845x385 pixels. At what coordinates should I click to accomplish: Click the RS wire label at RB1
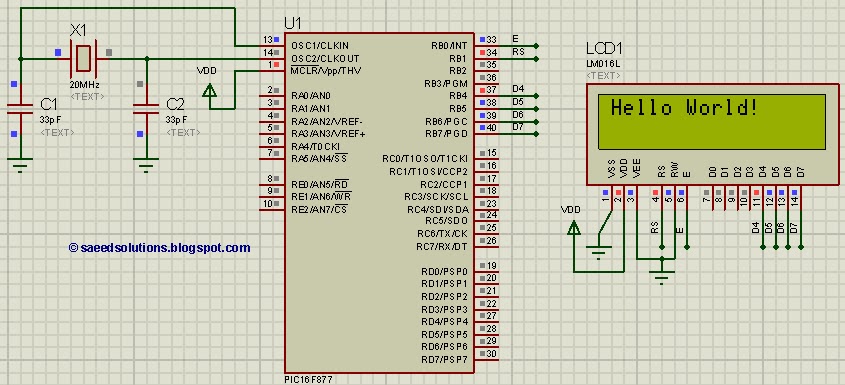pyautogui.click(x=518, y=52)
